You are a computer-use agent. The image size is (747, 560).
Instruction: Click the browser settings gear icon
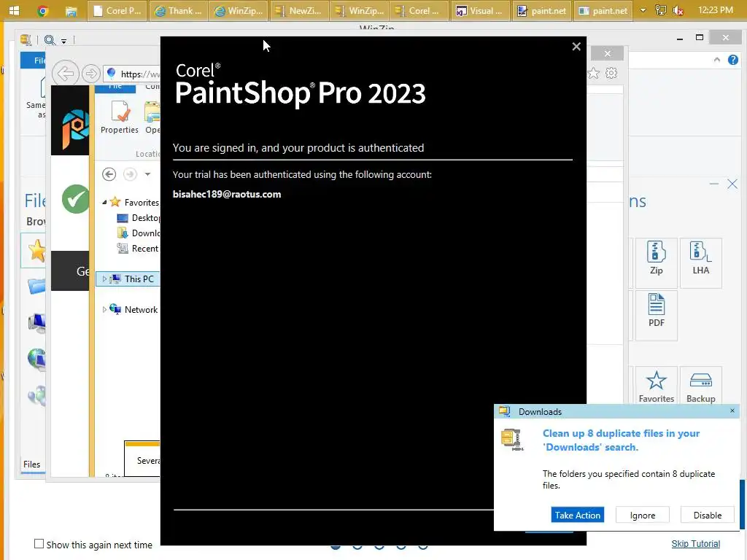(x=611, y=74)
